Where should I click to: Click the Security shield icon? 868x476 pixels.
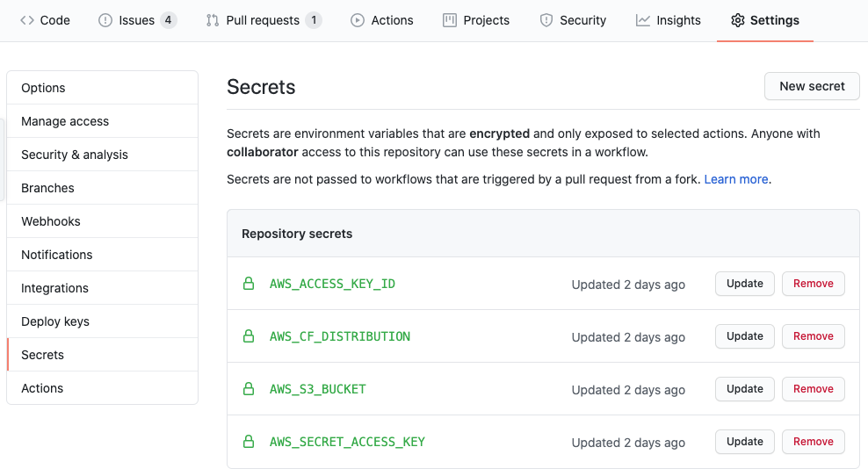pos(546,20)
